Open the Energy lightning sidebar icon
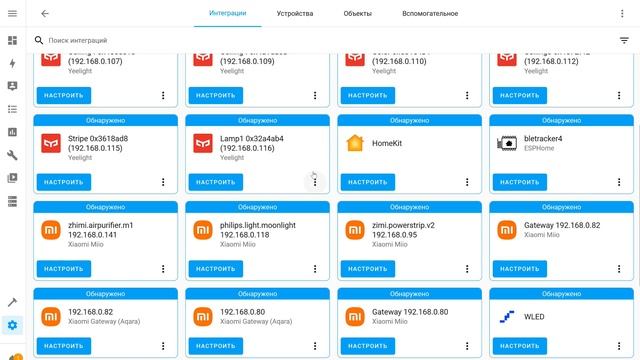This screenshot has width=640, height=360. coord(13,63)
